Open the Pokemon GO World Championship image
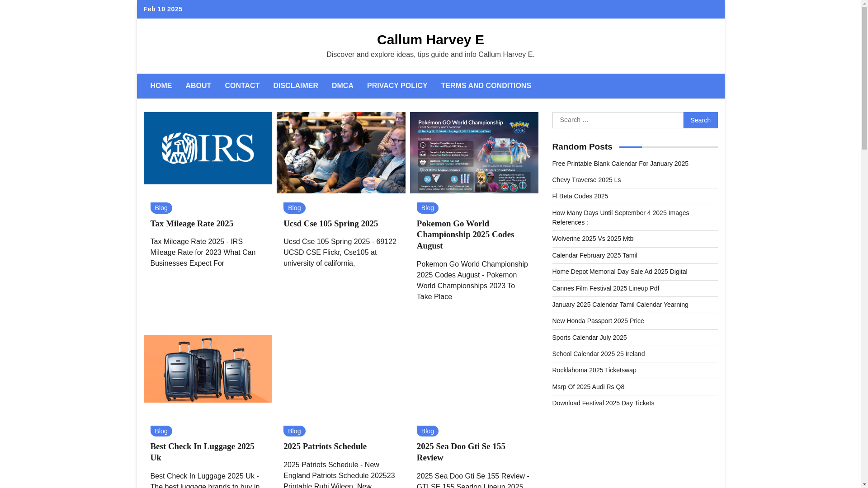The width and height of the screenshot is (868, 488). pyautogui.click(x=474, y=153)
